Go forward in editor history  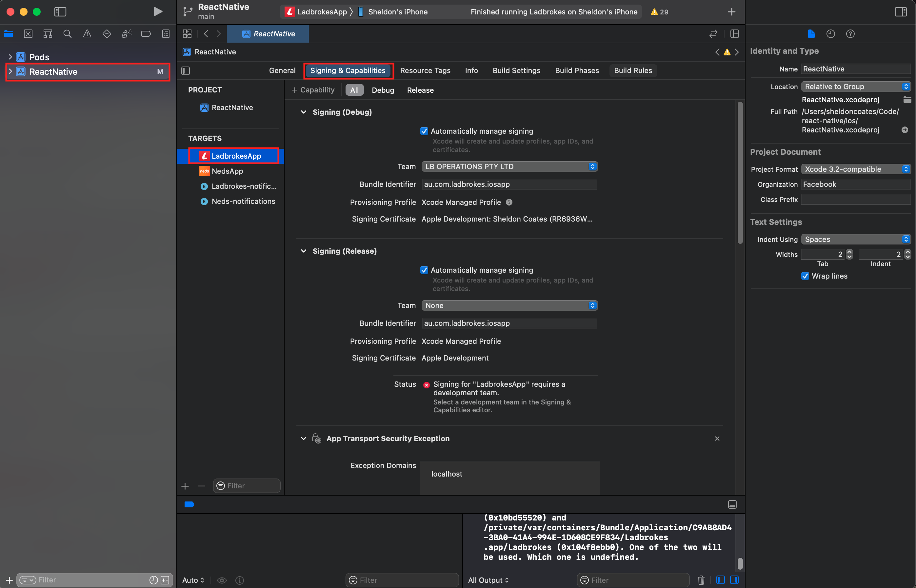(x=218, y=34)
